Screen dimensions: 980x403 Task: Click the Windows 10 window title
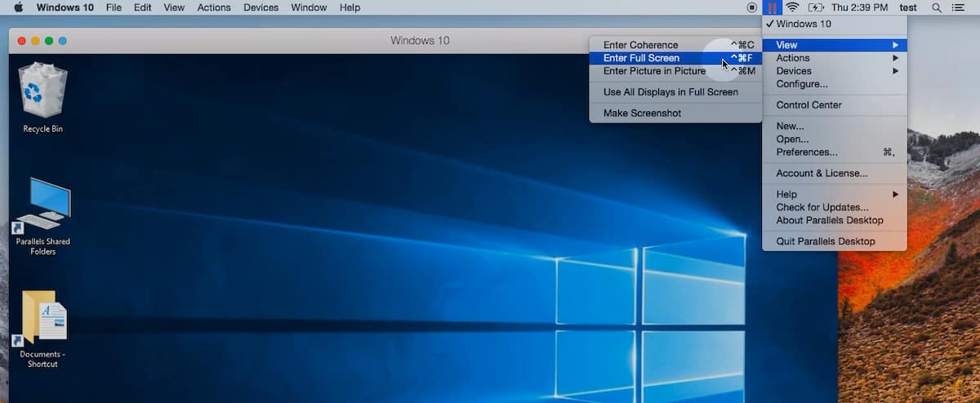coord(420,41)
